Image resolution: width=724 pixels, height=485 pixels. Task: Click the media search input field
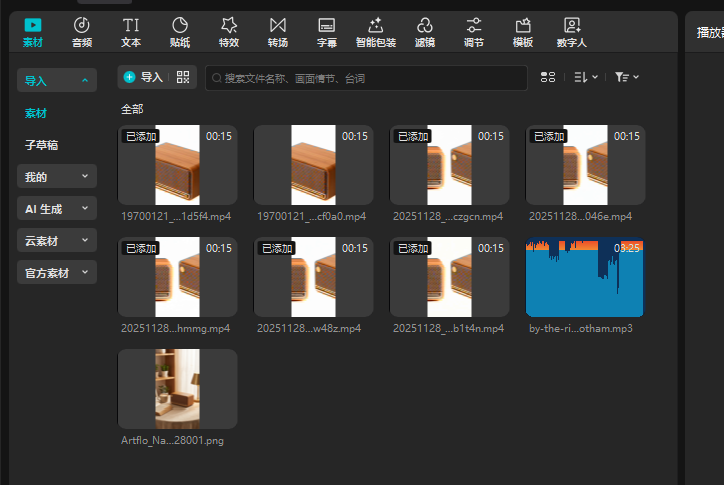366,78
